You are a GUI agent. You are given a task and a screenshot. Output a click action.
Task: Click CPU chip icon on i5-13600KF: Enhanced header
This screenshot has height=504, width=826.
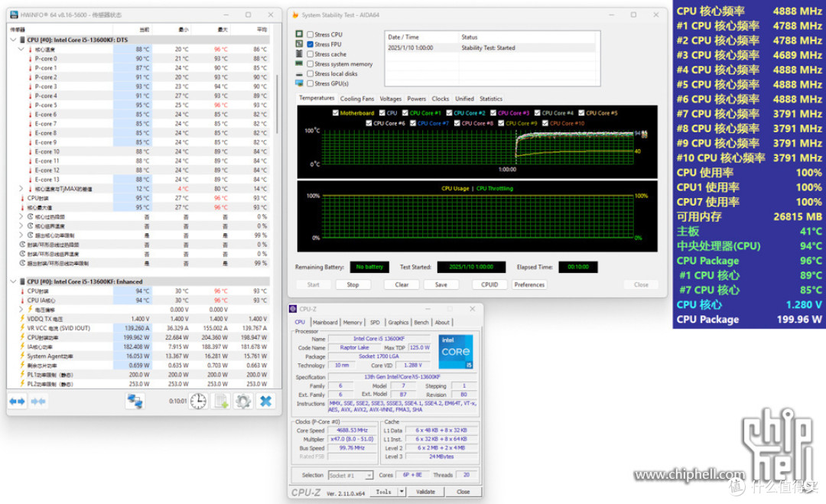tap(22, 281)
